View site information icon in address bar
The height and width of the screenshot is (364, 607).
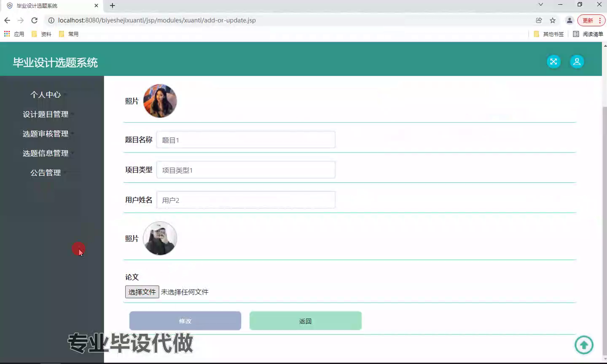click(x=51, y=20)
